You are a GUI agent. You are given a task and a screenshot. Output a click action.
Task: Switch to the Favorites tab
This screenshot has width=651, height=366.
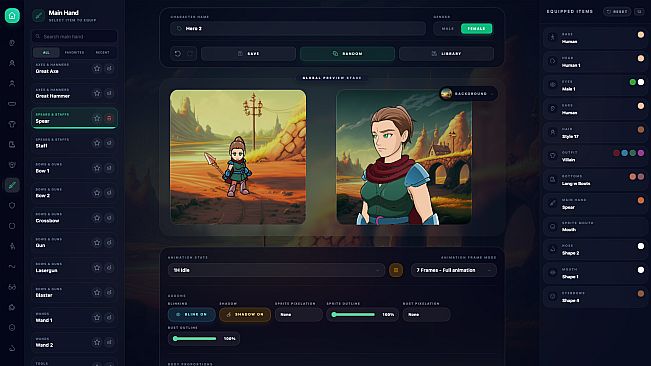click(74, 53)
